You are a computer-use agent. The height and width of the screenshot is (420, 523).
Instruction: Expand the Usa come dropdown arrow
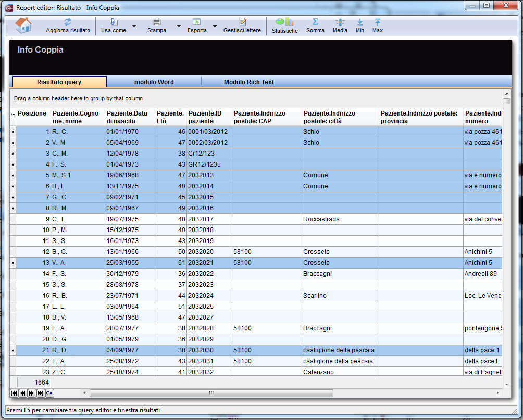tap(134, 26)
